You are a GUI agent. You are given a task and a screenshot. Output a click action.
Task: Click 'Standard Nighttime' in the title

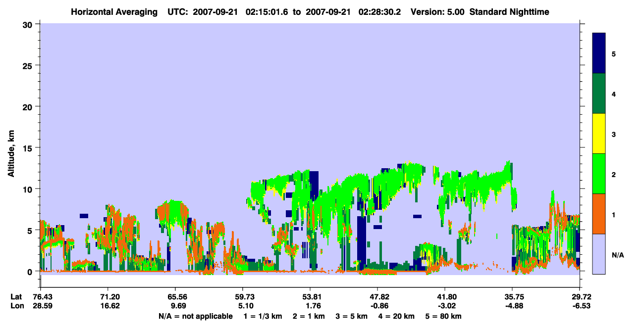509,11
